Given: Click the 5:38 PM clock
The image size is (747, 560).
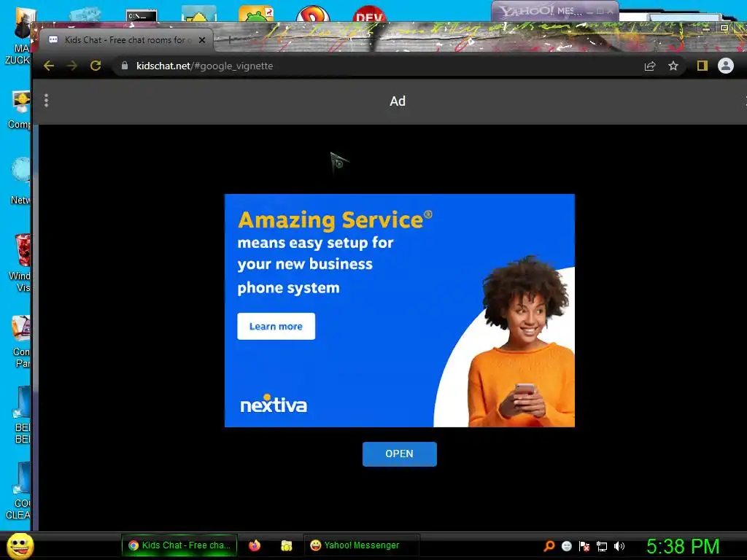Looking at the screenshot, I should pyautogui.click(x=683, y=546).
